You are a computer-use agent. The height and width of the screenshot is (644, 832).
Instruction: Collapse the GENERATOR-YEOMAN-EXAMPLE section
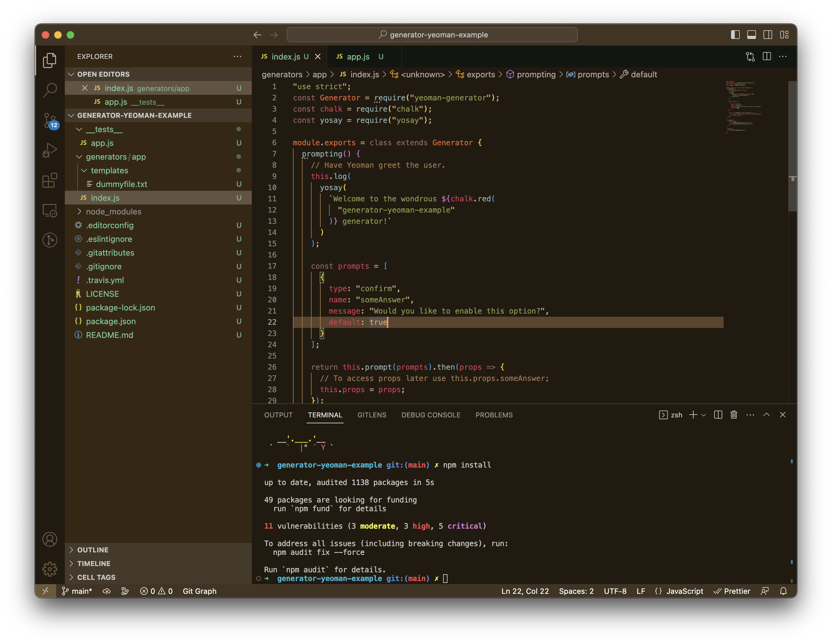(x=159, y=115)
